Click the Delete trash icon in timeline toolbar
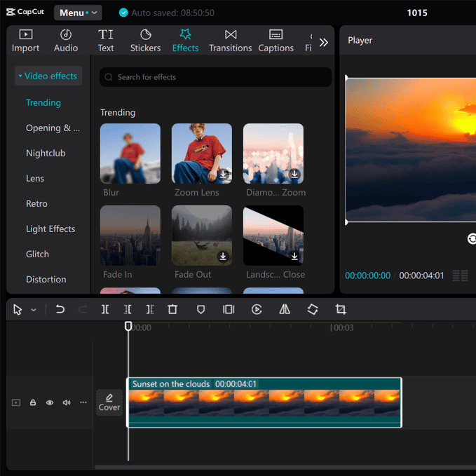476x476 pixels. pos(172,309)
